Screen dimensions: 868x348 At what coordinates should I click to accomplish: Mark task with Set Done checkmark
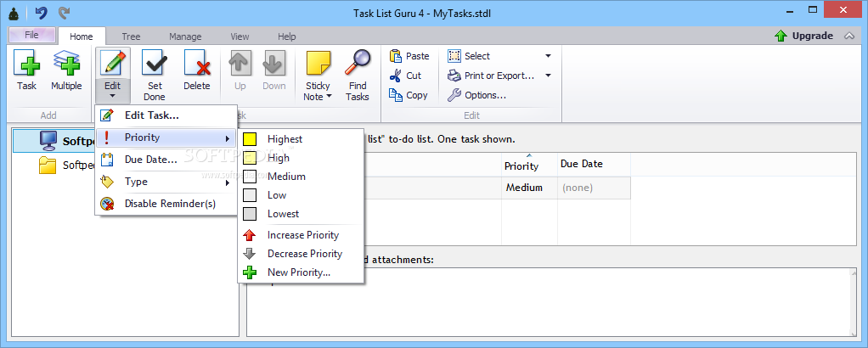coord(155,63)
